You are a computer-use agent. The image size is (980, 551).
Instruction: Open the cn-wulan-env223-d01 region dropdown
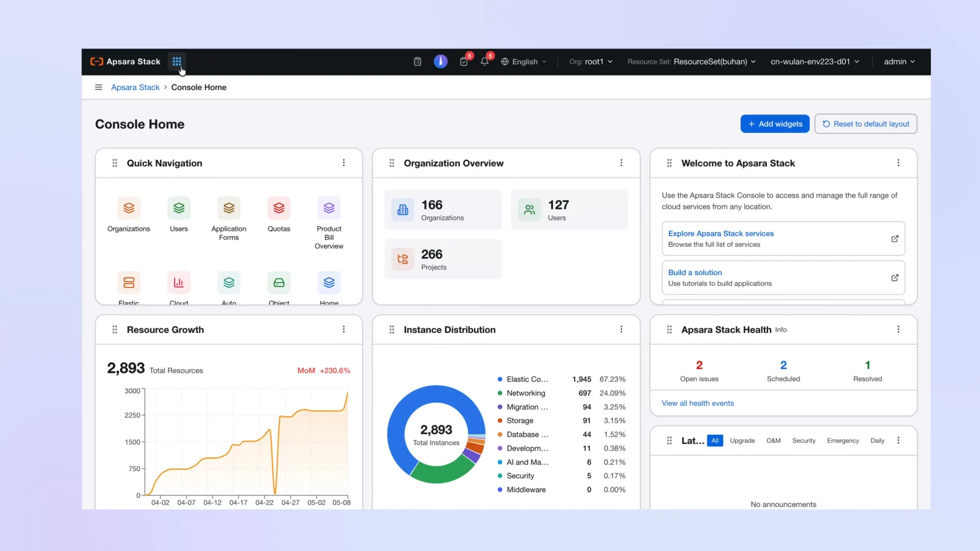pos(815,62)
